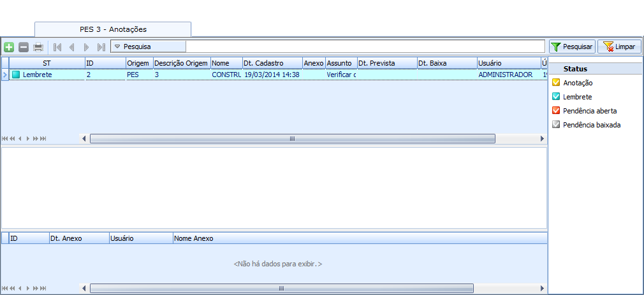
Task: Click next-record navigator in attachments grid footer
Action: [28, 288]
